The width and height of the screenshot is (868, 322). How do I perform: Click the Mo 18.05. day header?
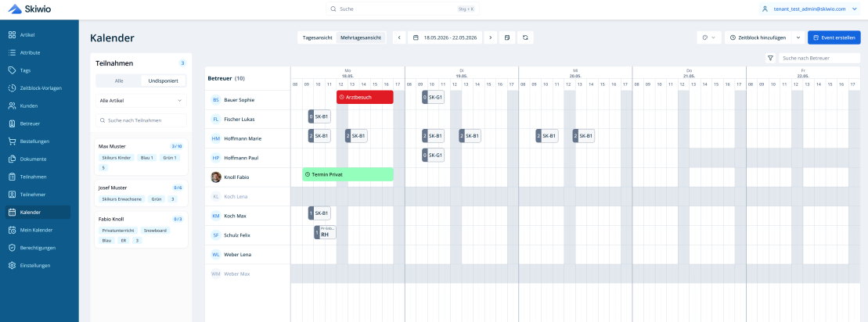348,73
